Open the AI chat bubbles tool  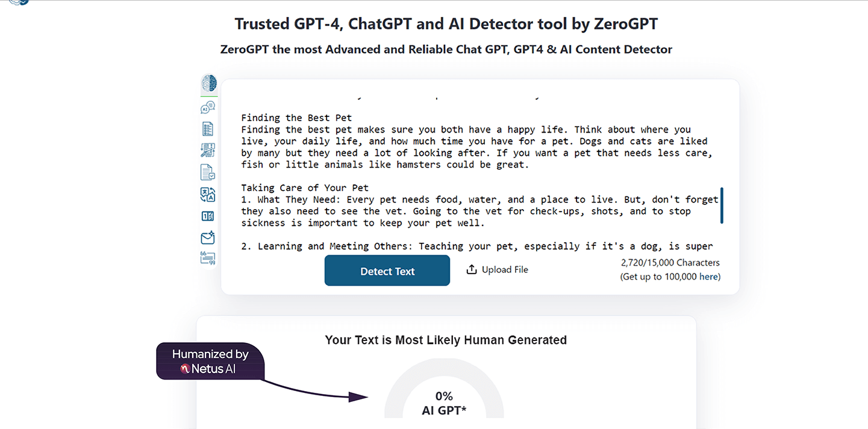point(208,108)
